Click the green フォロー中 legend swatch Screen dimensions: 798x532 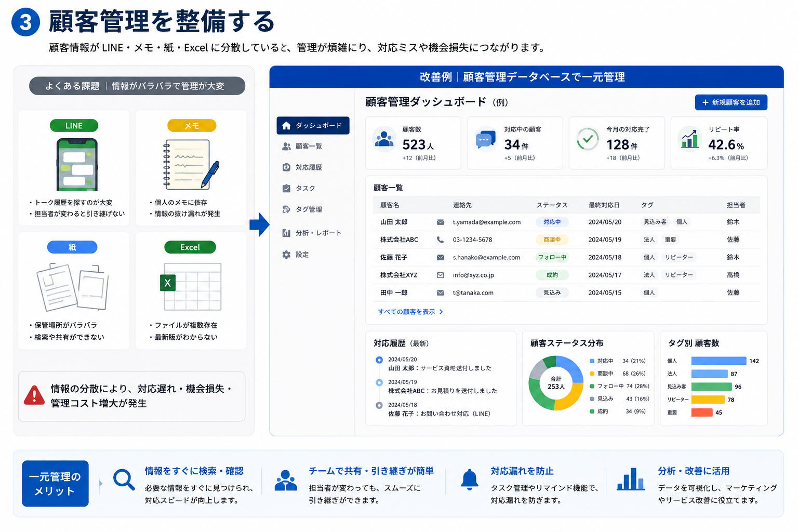point(592,386)
